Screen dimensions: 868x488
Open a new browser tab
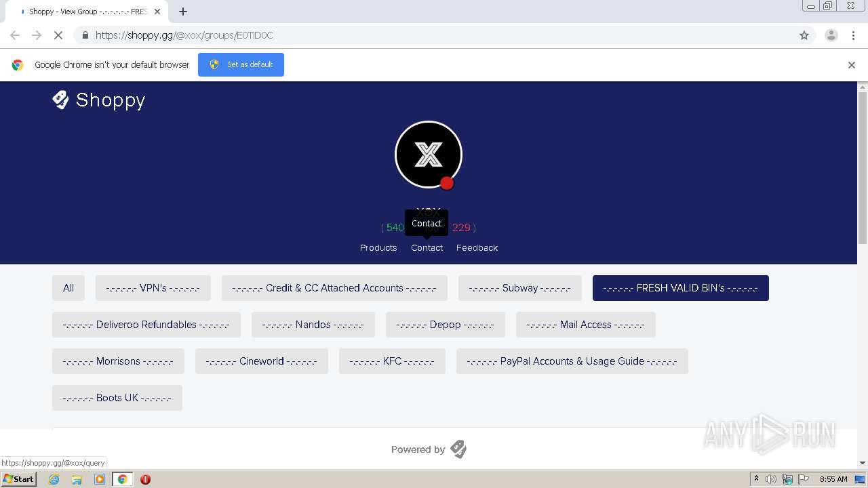pos(183,12)
